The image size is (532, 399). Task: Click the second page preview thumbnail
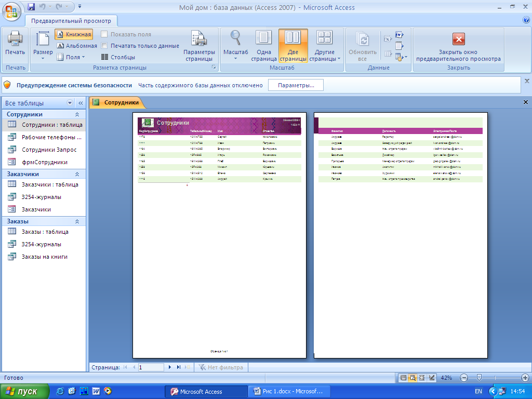click(x=401, y=235)
